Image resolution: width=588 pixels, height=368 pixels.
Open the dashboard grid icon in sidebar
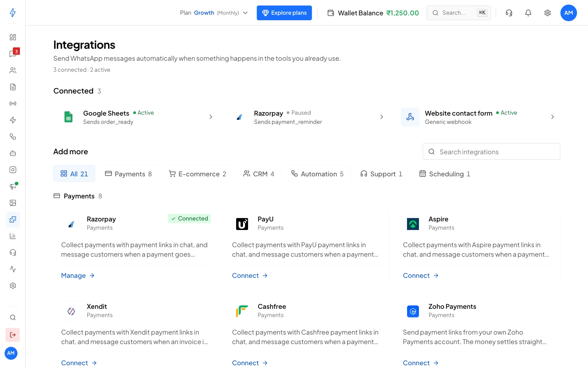pyautogui.click(x=13, y=37)
